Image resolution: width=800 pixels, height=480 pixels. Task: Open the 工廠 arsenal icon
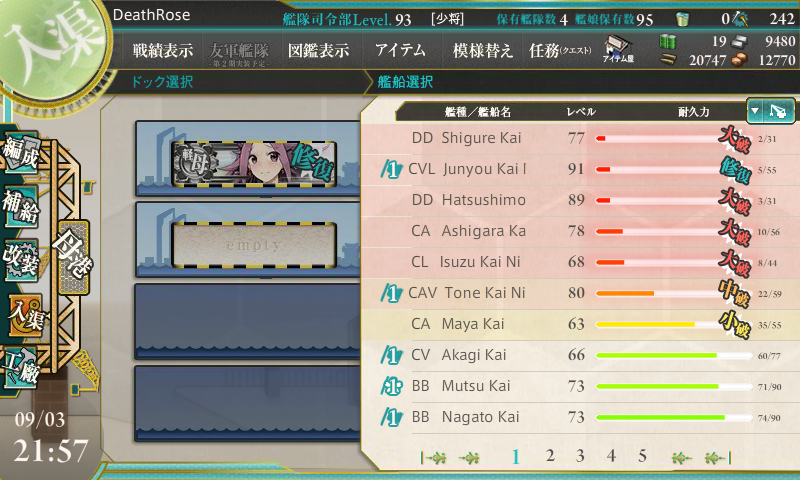click(20, 368)
